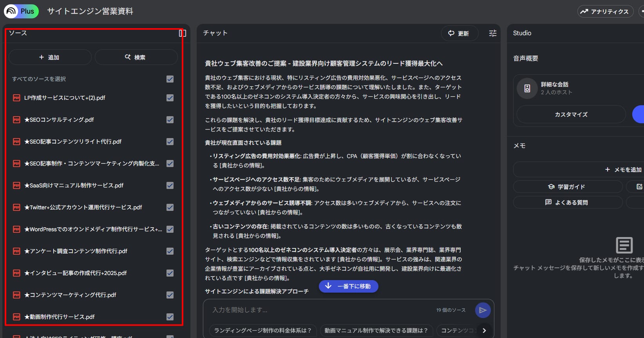Image resolution: width=644 pixels, height=338 pixels.
Task: Select suggestion ランディングページ制作の料金体系は？
Action: [x=263, y=331]
